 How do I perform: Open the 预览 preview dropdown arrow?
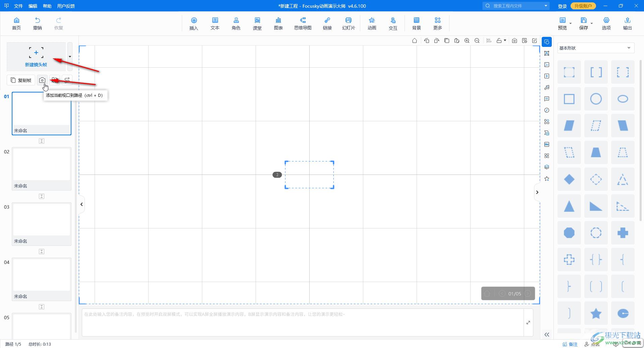[x=571, y=23]
